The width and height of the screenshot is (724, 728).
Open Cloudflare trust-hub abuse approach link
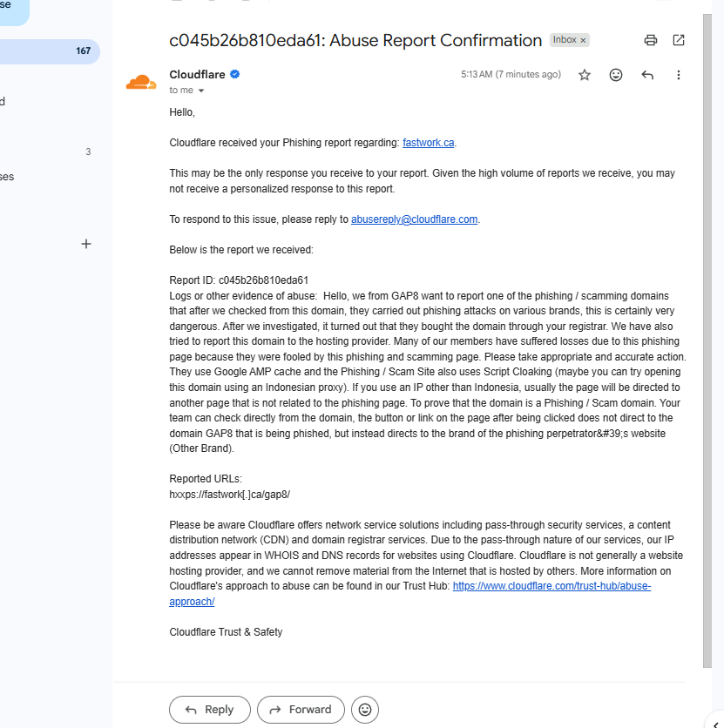coord(551,586)
